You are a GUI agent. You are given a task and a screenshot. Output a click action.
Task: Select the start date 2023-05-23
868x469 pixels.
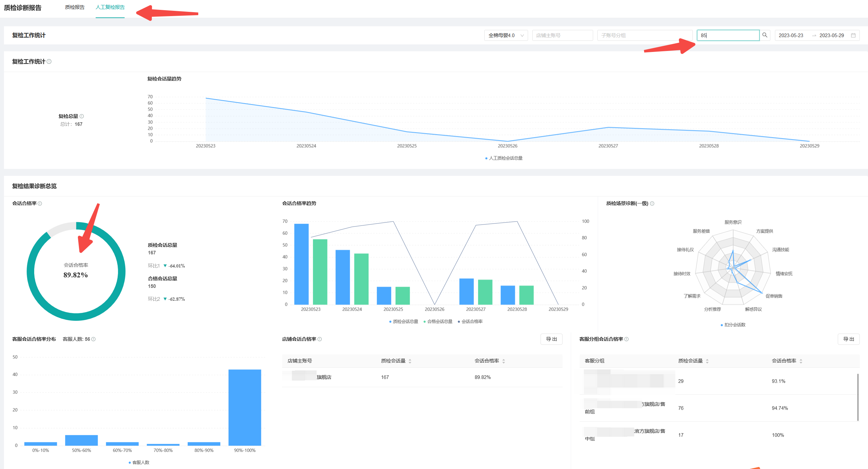791,35
